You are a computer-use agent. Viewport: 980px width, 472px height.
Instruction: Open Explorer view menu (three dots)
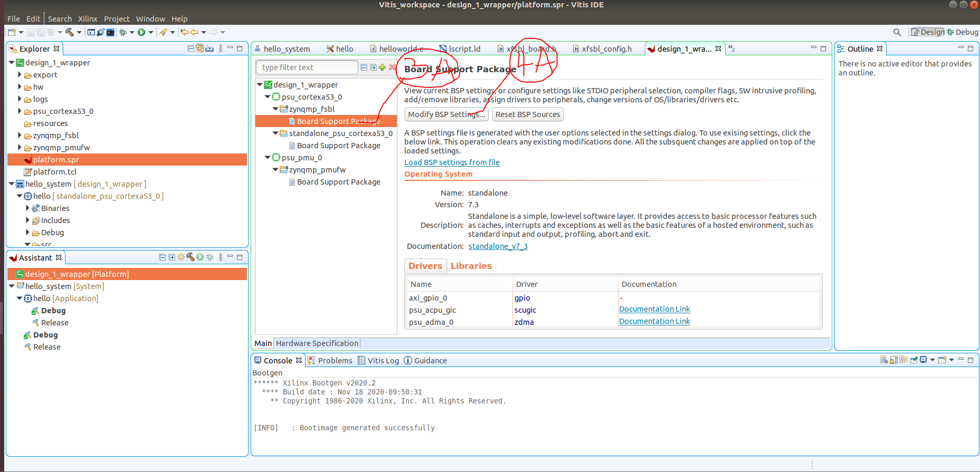(x=221, y=49)
